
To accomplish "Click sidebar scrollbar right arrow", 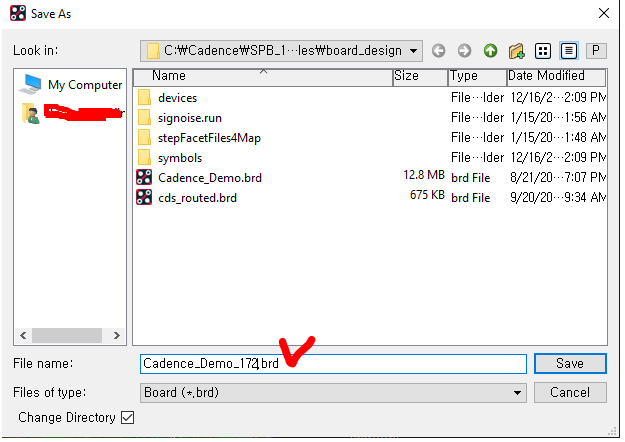I will (x=116, y=336).
